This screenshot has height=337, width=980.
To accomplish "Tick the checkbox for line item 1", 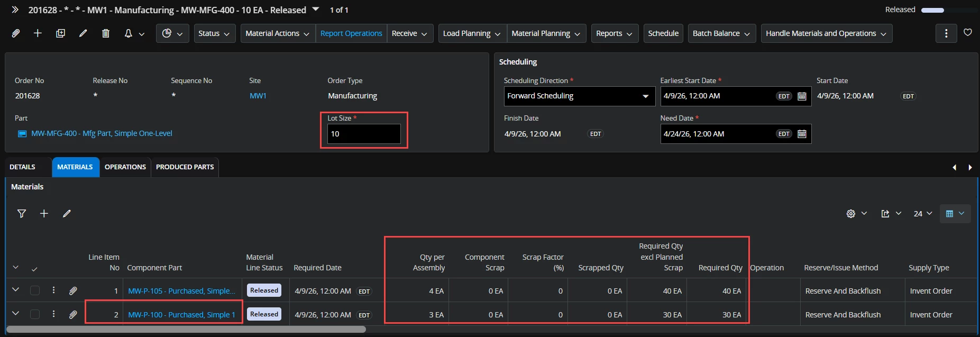I will click(x=35, y=290).
